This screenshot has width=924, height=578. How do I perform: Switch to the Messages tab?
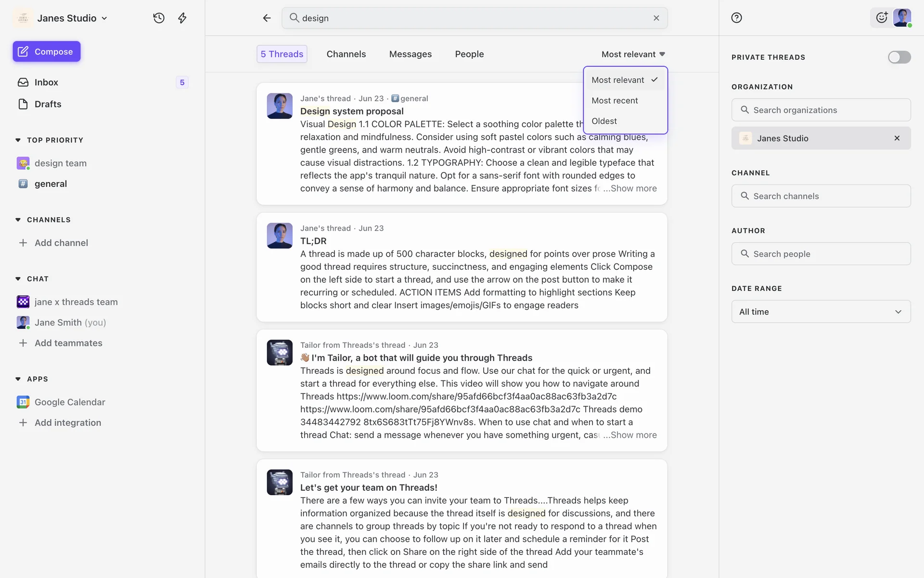tap(410, 54)
